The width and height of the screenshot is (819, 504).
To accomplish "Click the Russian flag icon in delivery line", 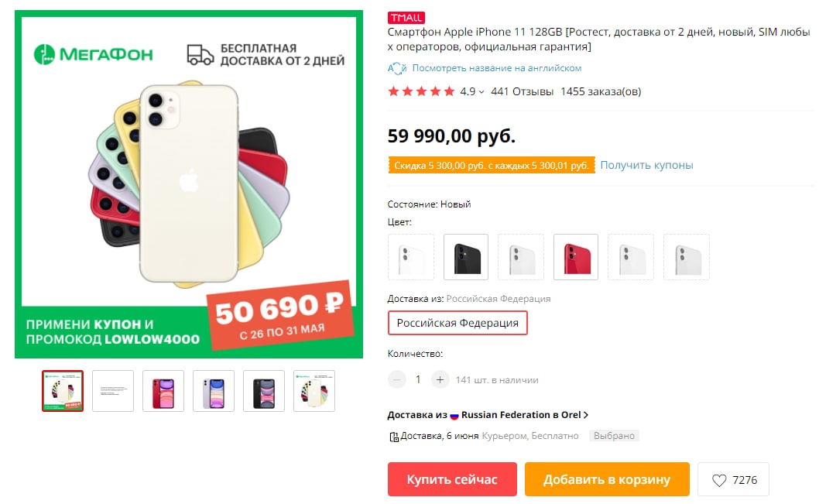I will [x=454, y=415].
